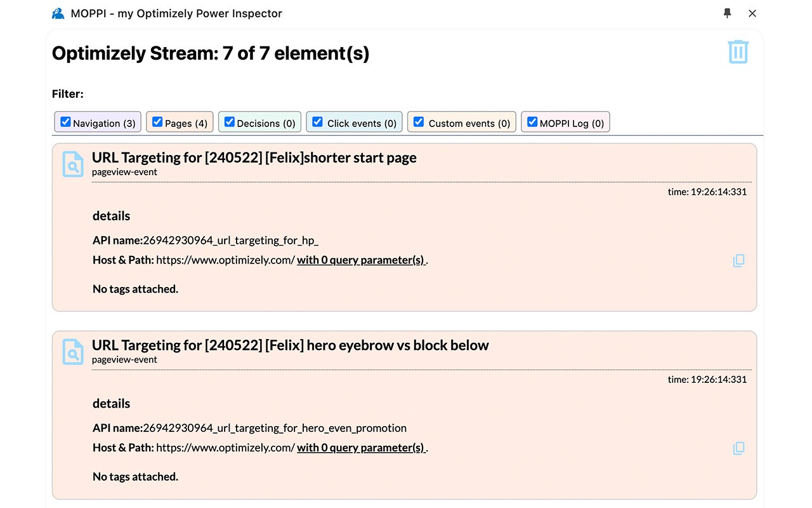Toggle the MOPPI Log (0) checkbox
Screen dimensions: 812x508
point(532,122)
